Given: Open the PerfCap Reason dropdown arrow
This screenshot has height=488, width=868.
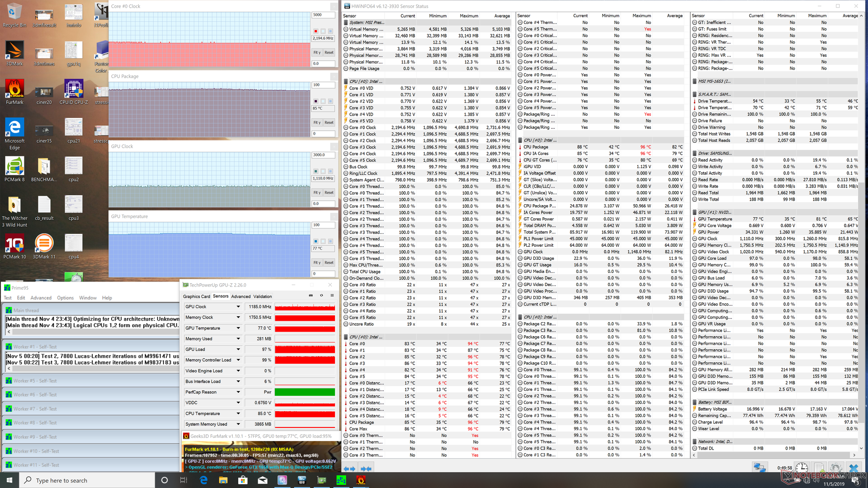Looking at the screenshot, I should coord(238,392).
